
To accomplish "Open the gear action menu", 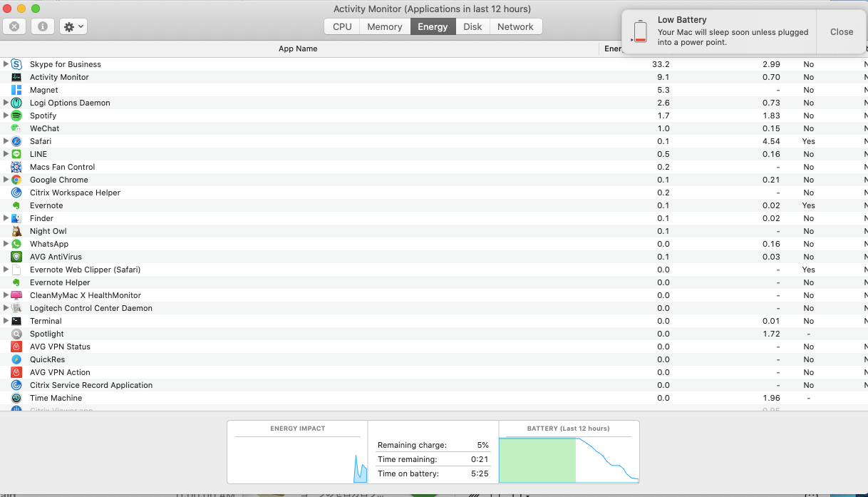I will point(73,26).
